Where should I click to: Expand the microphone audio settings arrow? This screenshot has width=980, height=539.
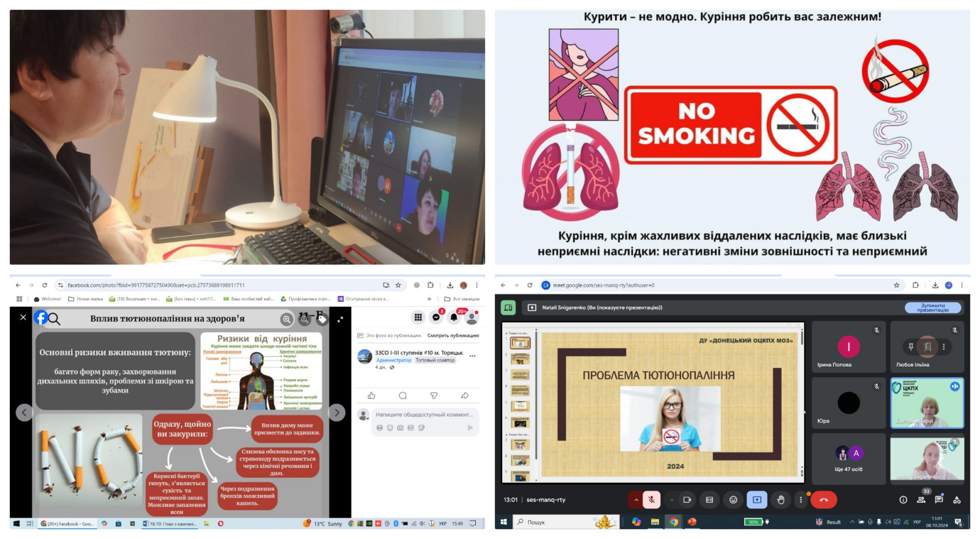click(636, 500)
